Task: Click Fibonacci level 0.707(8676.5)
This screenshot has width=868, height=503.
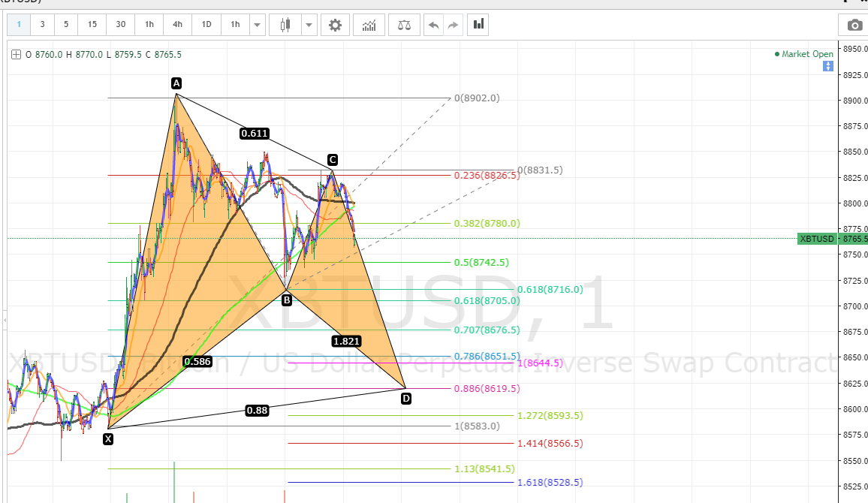Action: [487, 330]
